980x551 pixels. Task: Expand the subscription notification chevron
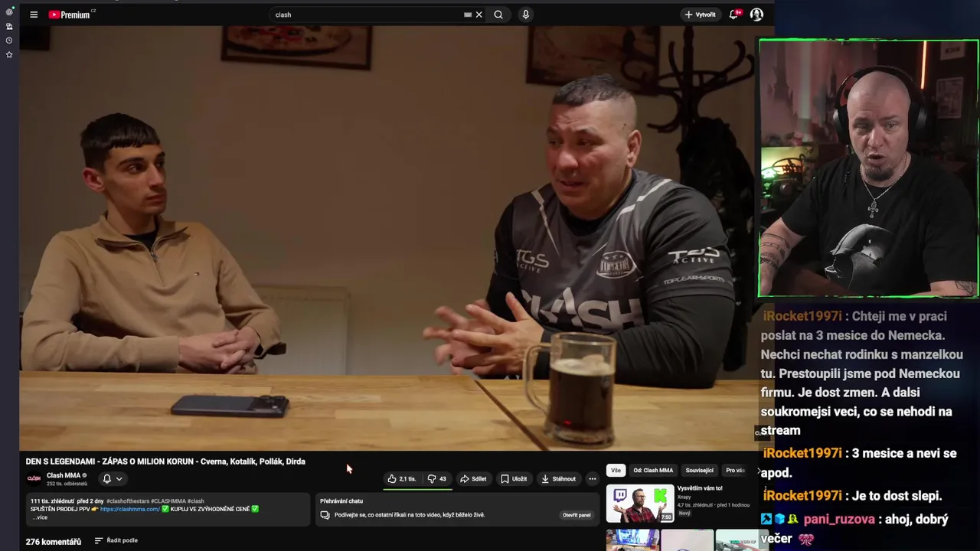click(119, 479)
